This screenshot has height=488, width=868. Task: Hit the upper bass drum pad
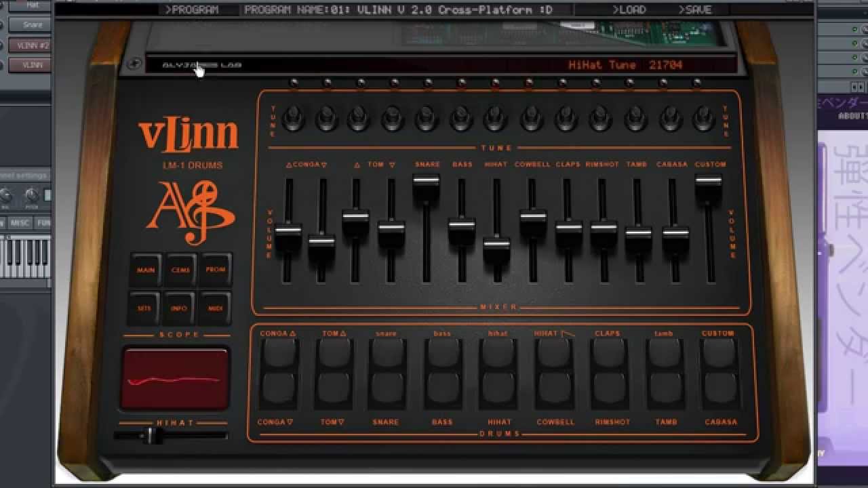(444, 353)
